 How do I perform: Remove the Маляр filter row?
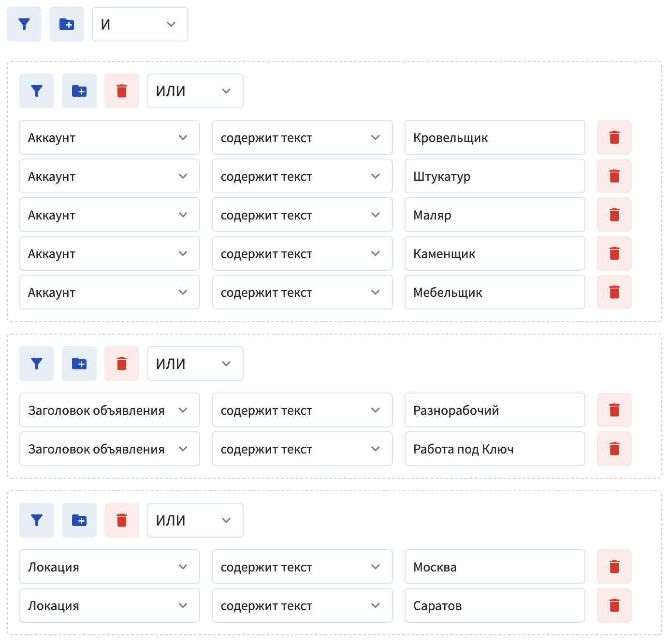614,215
